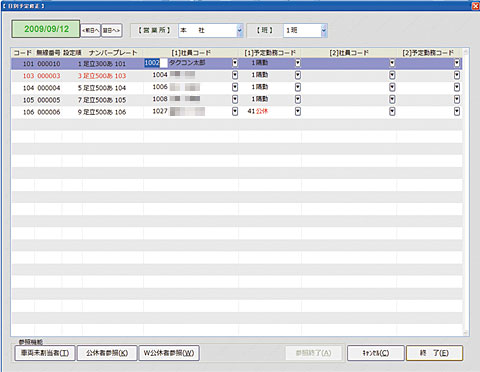Click the [2]社員コード column header
The width and height of the screenshot is (480, 372).
point(349,53)
